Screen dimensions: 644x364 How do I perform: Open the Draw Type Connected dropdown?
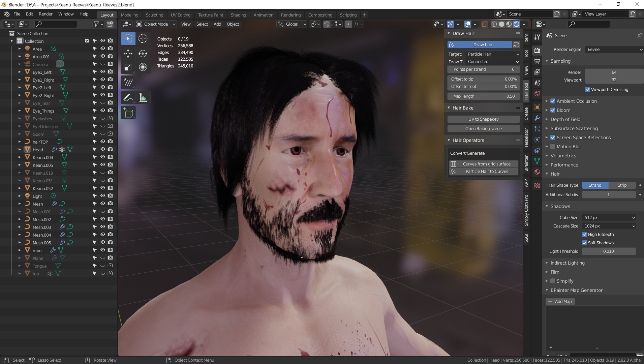(493, 61)
